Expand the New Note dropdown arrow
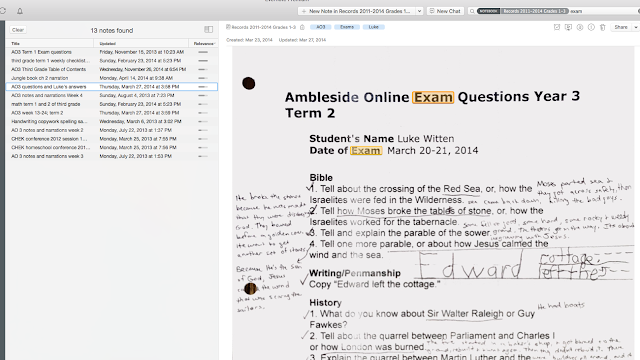Screen dimensions: 640x360 (x=419, y=11)
